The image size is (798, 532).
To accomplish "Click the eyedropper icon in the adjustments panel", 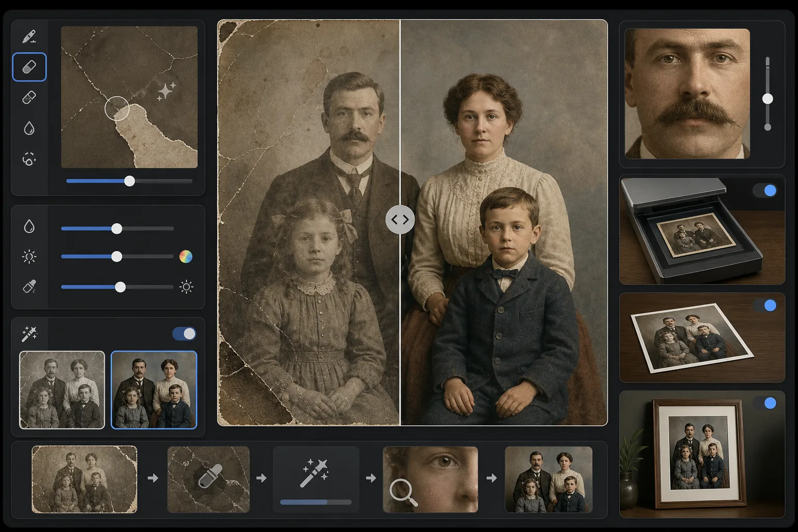I will tap(29, 287).
